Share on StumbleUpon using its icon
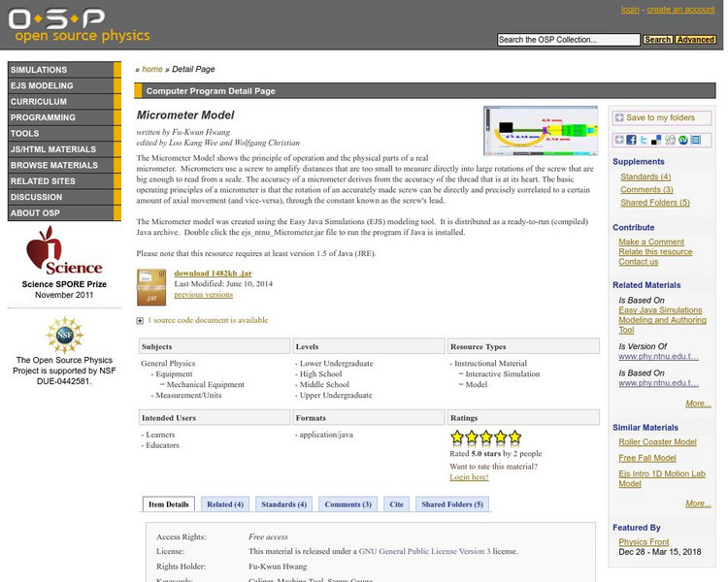The width and height of the screenshot is (728, 582). point(683,140)
